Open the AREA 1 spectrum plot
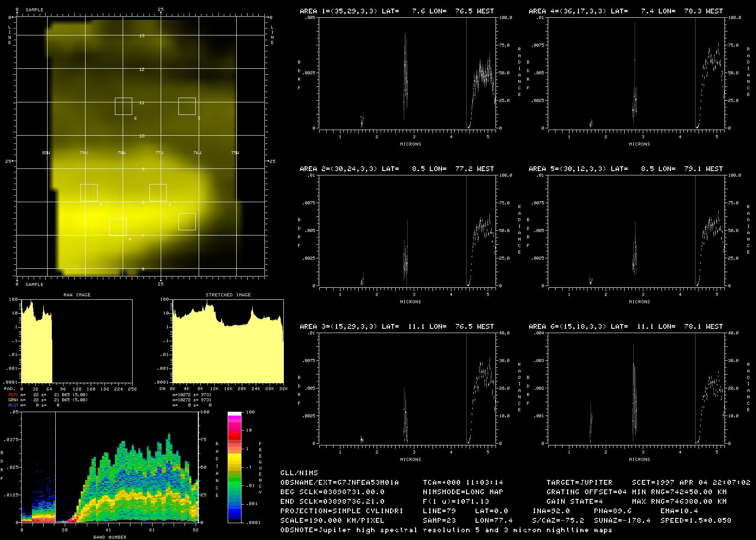This screenshot has height=540, width=756. click(x=407, y=73)
